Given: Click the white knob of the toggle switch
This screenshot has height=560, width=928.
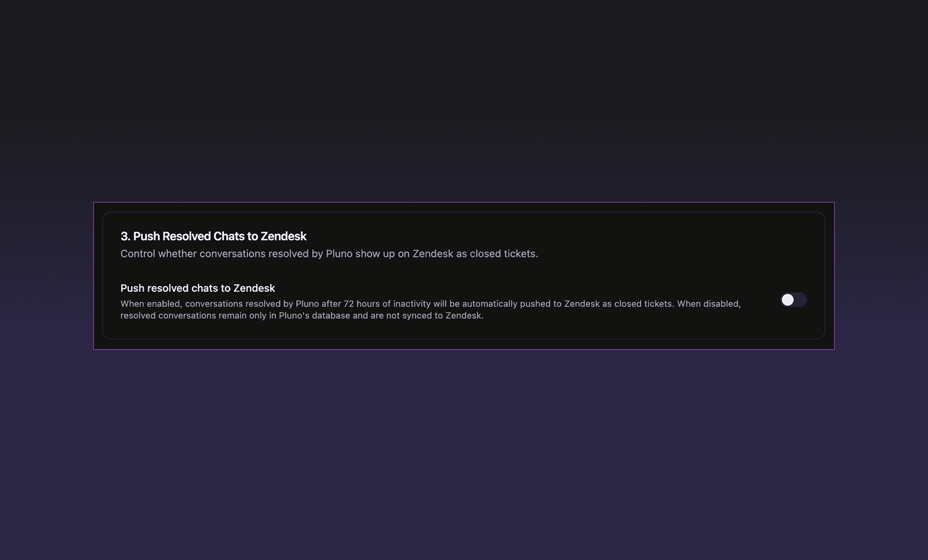Looking at the screenshot, I should [788, 300].
